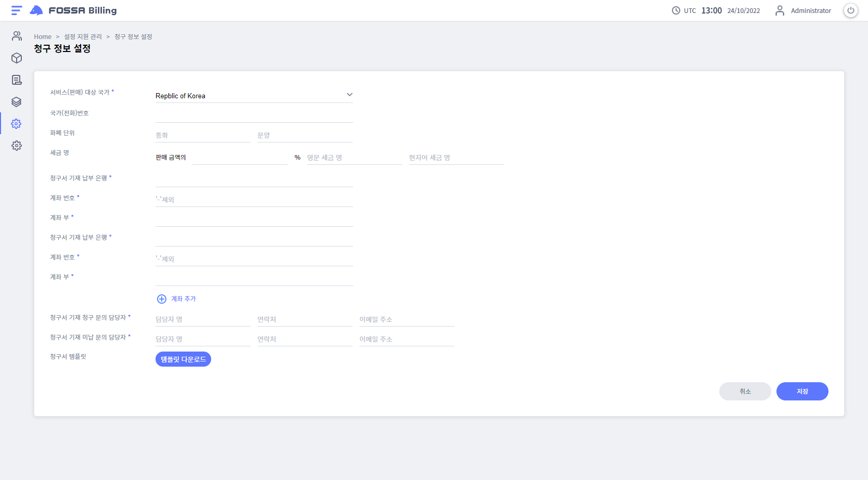Image resolution: width=868 pixels, height=480 pixels.
Task: Focus the 통화 currency input field
Action: (203, 135)
